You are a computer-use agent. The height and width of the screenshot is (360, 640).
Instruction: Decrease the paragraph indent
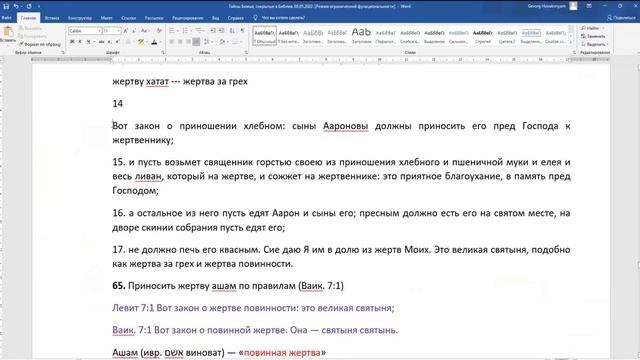coord(213,31)
